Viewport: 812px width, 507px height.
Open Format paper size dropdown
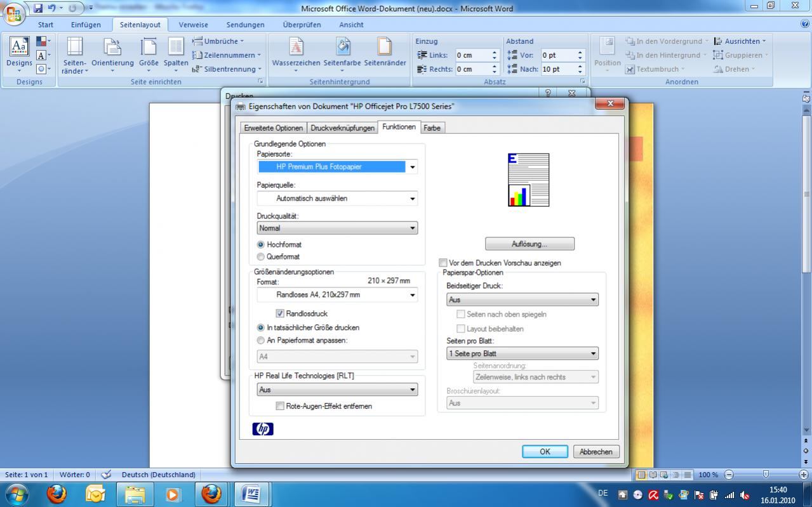click(337, 295)
